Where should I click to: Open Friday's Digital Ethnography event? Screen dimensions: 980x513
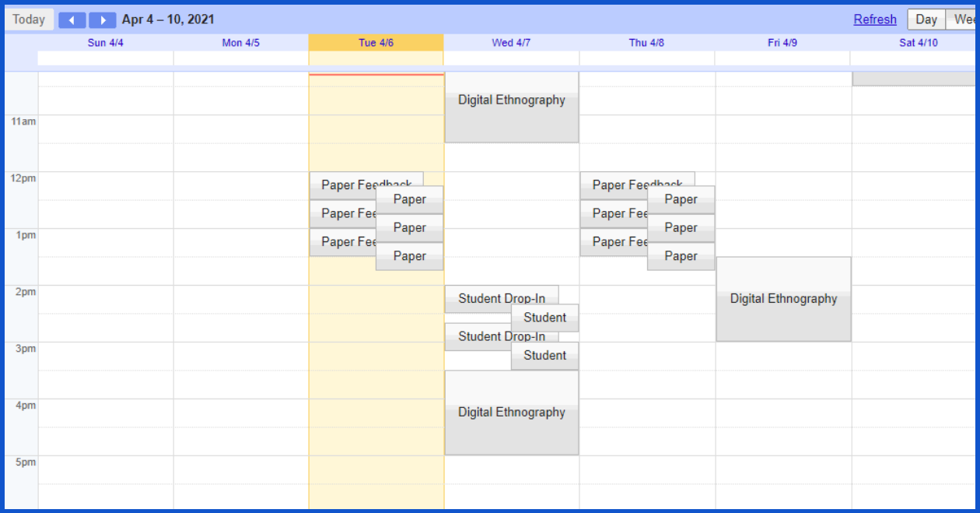coord(783,299)
